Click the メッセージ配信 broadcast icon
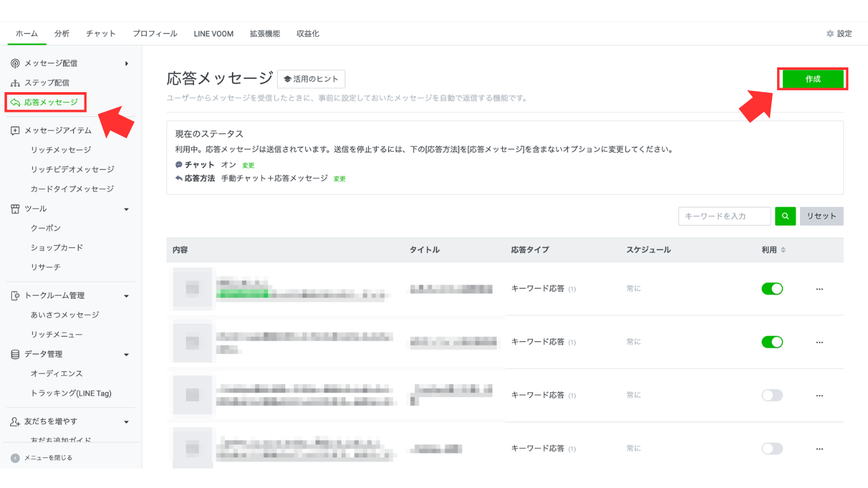This screenshot has height=488, width=868. pos(15,63)
